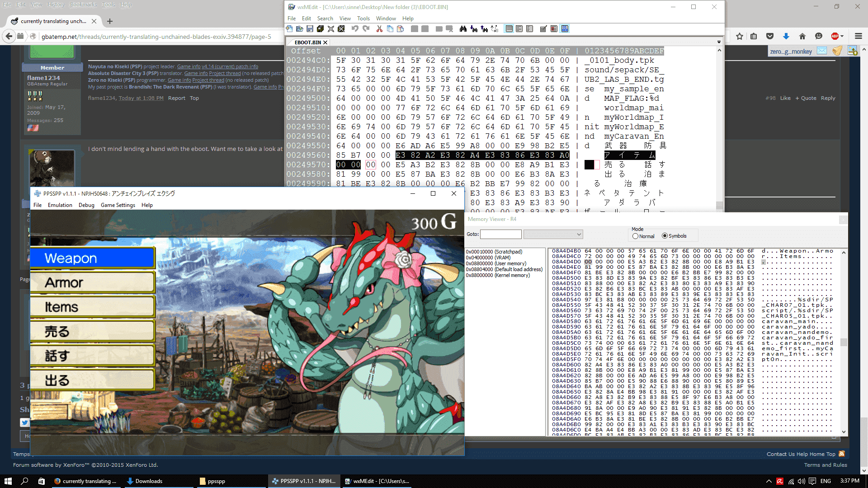
Task: Cut selection with the scissors icon
Action: tap(379, 29)
